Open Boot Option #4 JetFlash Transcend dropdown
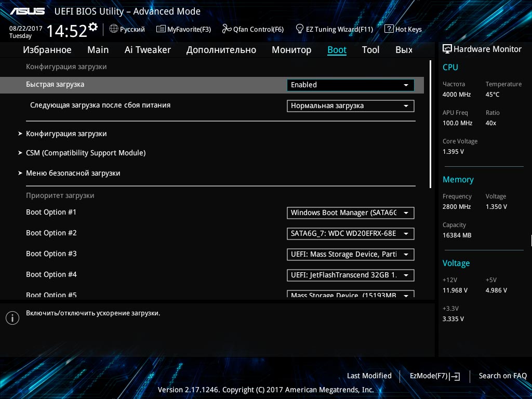This screenshot has width=532, height=399. click(x=351, y=275)
